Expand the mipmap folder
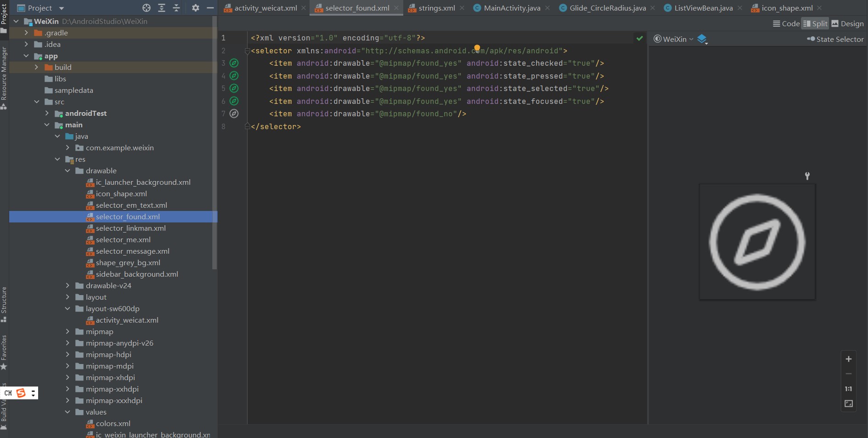868x438 pixels. [68, 331]
